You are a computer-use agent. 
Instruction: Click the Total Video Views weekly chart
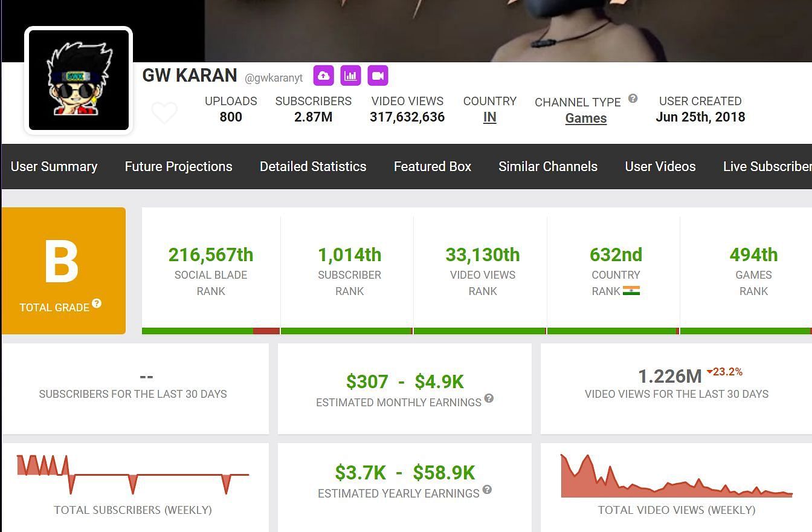point(677,476)
